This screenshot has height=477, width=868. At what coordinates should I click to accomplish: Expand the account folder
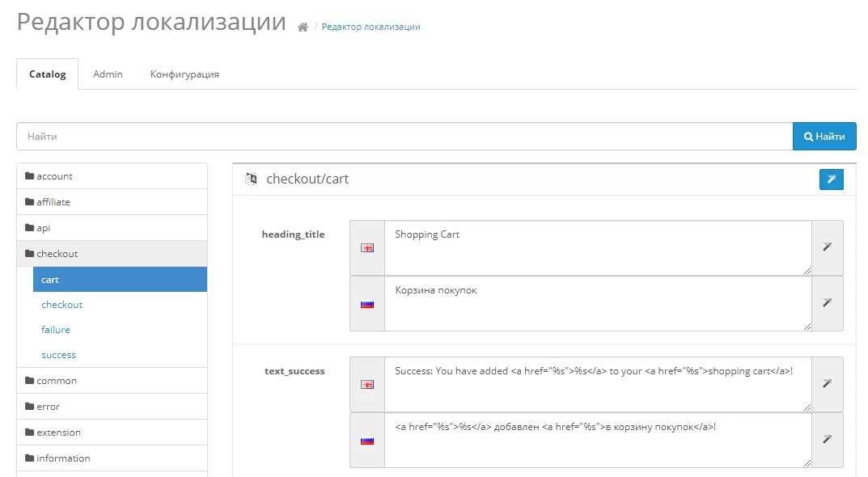point(112,176)
